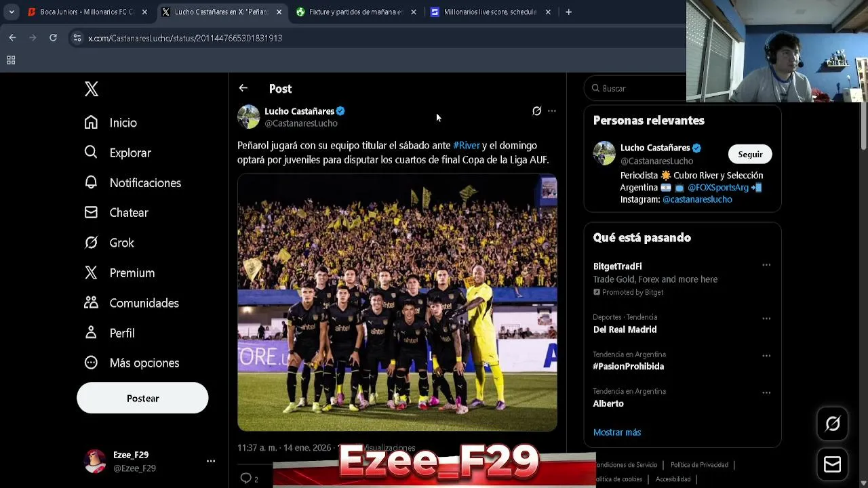Click the Buscar search field
Image resolution: width=868 pixels, height=488 pixels.
(637, 88)
